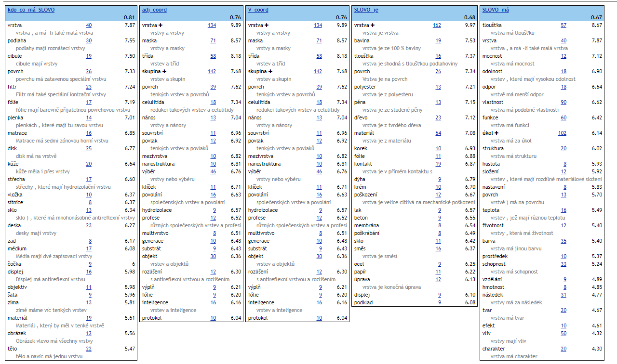Open frequency 60 for funkce
617x364 pixels.
pyautogui.click(x=563, y=117)
